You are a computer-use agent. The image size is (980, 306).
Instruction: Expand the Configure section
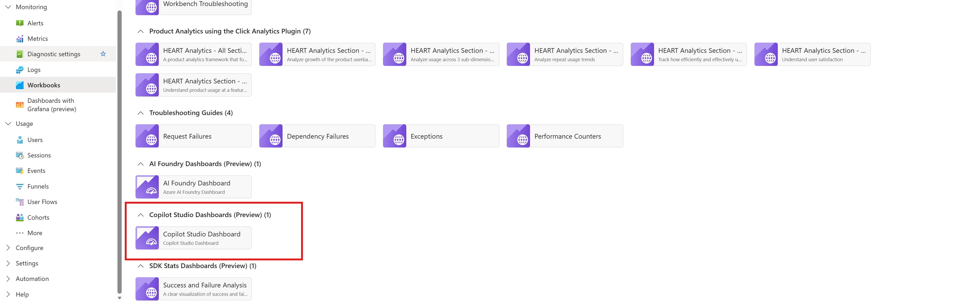point(8,247)
